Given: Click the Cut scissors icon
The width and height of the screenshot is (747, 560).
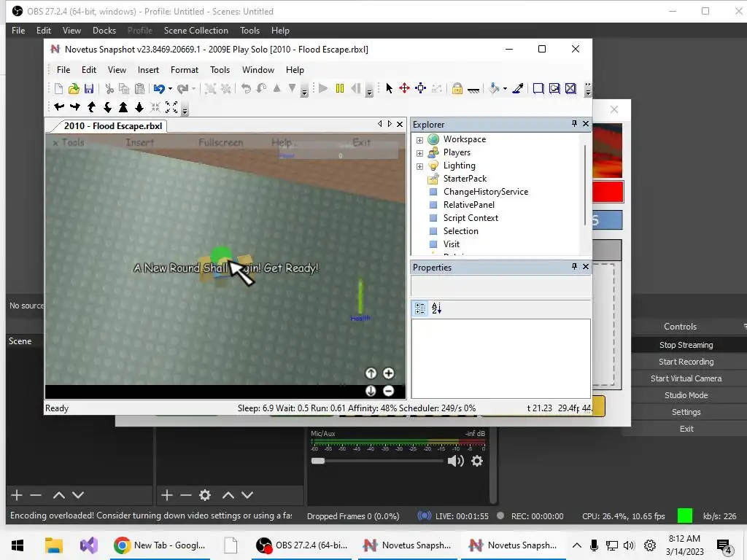Looking at the screenshot, I should click(109, 88).
